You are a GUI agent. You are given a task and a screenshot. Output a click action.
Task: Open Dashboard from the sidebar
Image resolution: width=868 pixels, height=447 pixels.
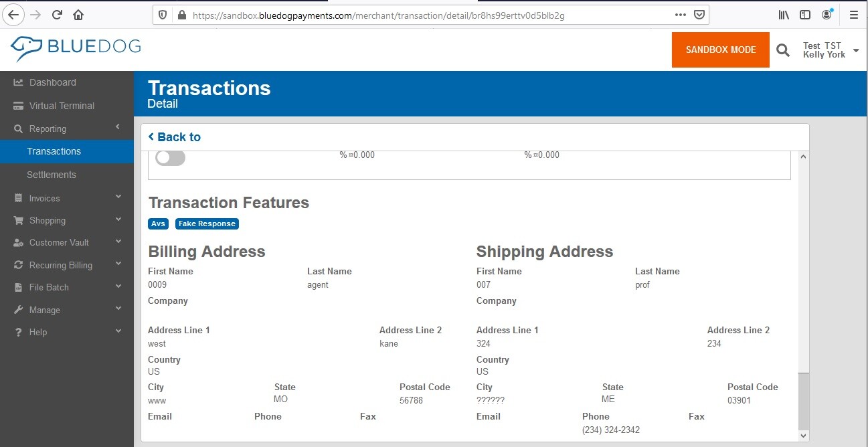tap(52, 82)
